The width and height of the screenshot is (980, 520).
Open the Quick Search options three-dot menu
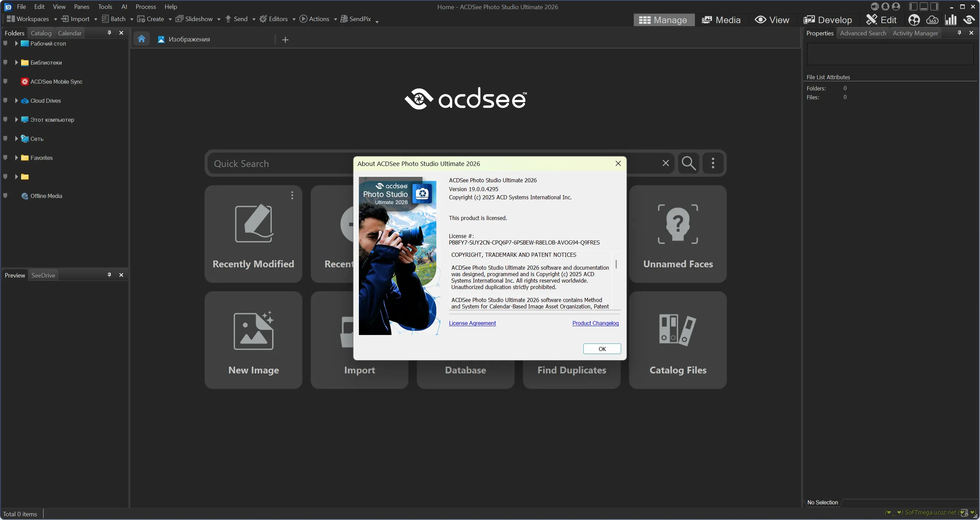(x=713, y=163)
